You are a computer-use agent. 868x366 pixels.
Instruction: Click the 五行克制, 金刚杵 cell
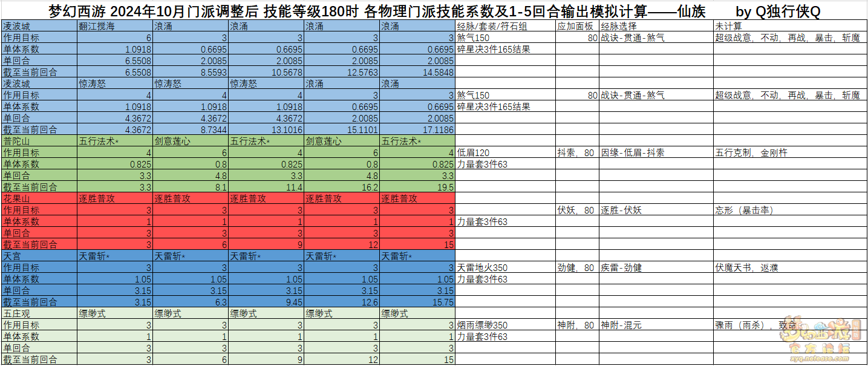coord(791,152)
